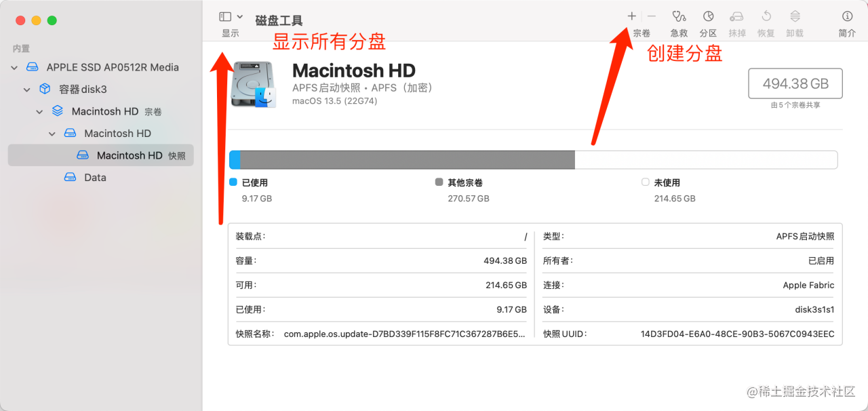The height and width of the screenshot is (411, 868).
Task: Click the macOS 13.5 (22G74) version text
Action: click(335, 101)
